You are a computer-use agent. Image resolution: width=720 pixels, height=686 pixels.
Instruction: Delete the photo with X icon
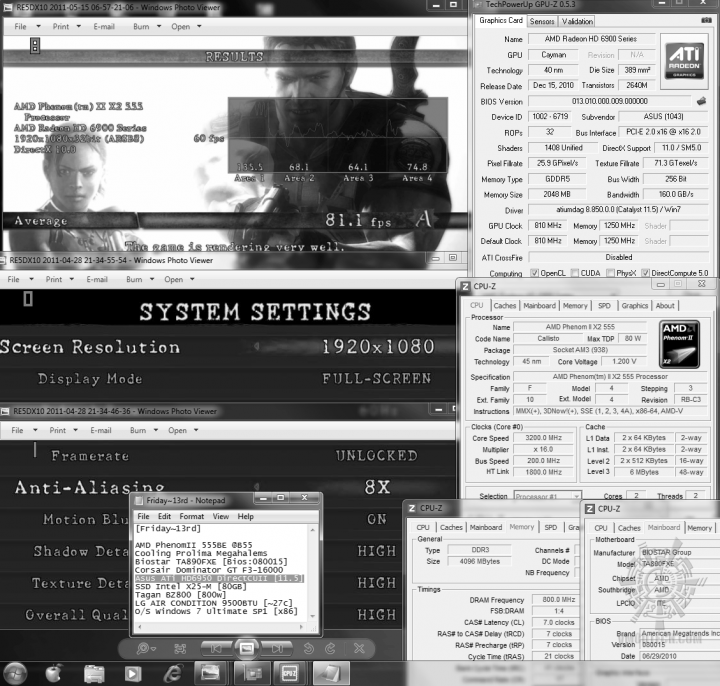(359, 648)
